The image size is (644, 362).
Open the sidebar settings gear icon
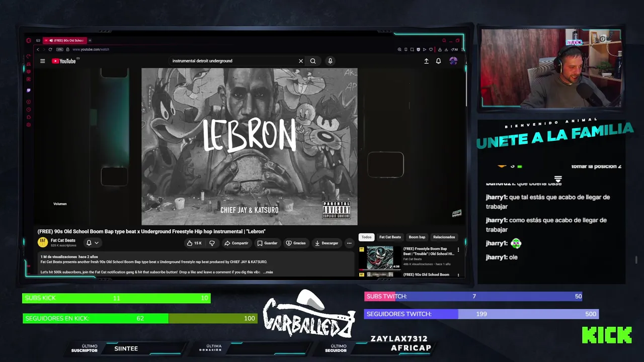(x=29, y=125)
